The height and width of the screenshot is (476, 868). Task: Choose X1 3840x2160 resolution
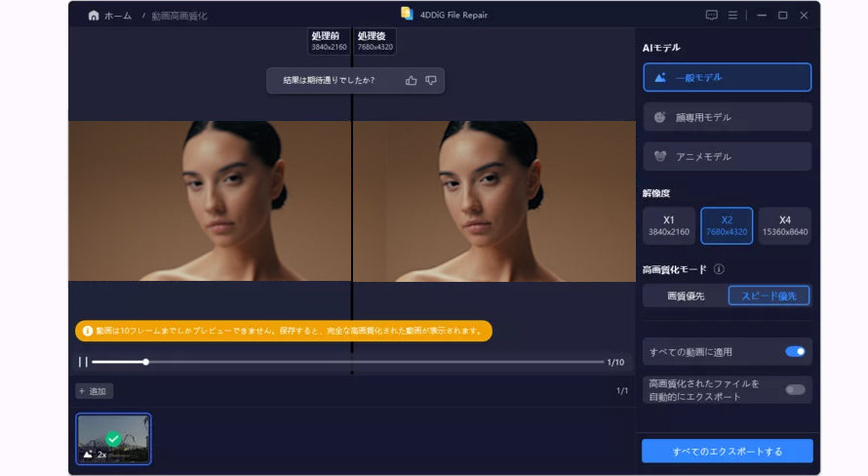pyautogui.click(x=669, y=225)
